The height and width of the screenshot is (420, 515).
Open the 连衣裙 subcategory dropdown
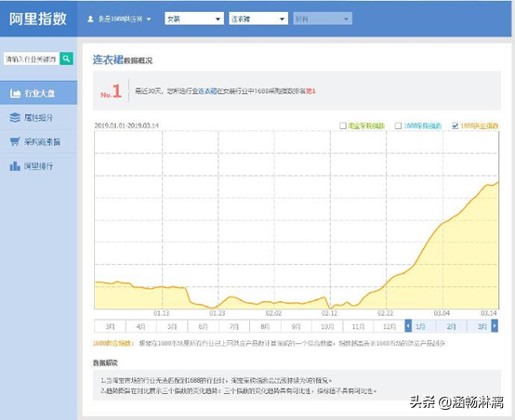pyautogui.click(x=258, y=19)
